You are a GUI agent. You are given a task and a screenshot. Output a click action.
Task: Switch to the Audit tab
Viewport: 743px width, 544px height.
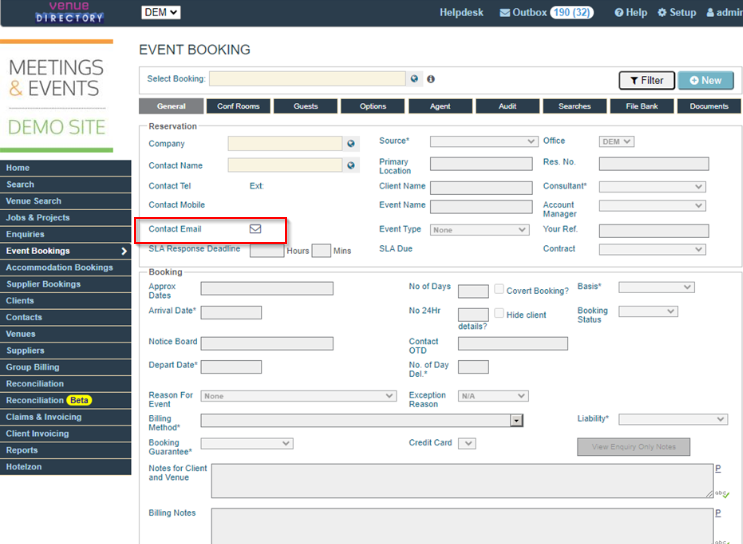507,106
